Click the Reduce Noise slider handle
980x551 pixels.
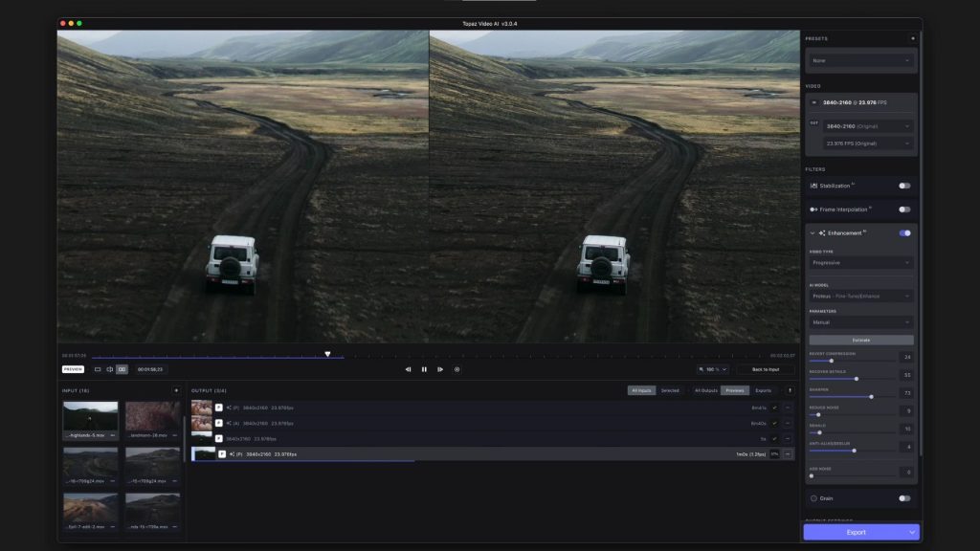point(818,415)
